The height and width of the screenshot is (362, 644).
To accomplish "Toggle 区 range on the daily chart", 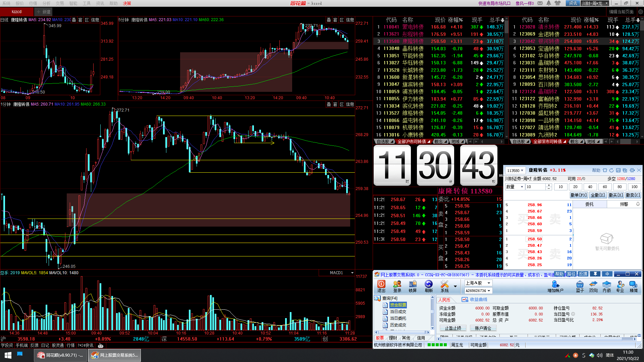I will 87,20.
